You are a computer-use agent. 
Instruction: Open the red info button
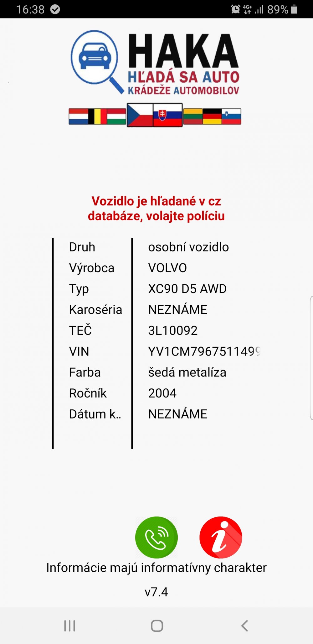(x=221, y=537)
